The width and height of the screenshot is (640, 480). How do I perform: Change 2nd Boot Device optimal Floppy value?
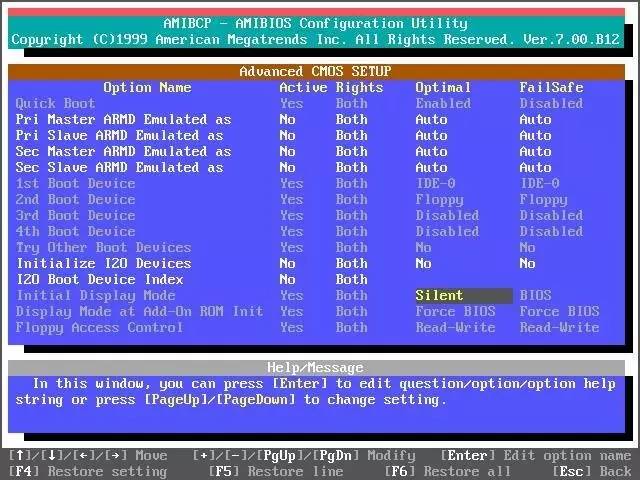coord(440,199)
